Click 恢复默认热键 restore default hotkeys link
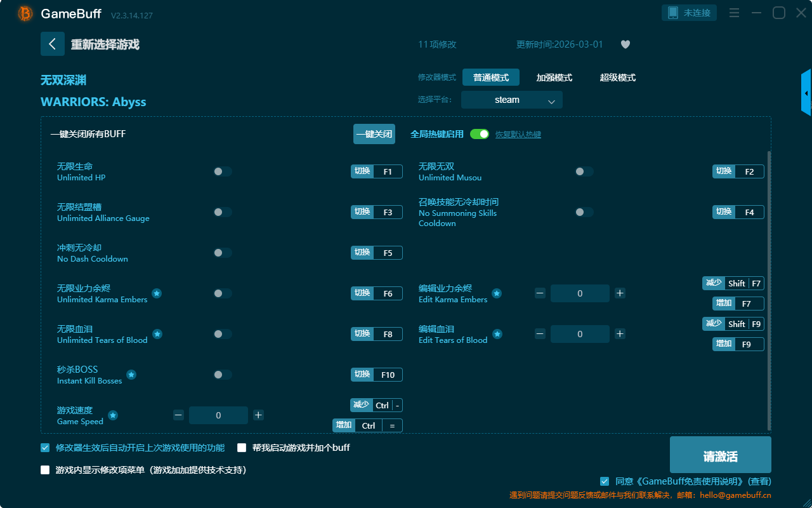 [x=518, y=135]
